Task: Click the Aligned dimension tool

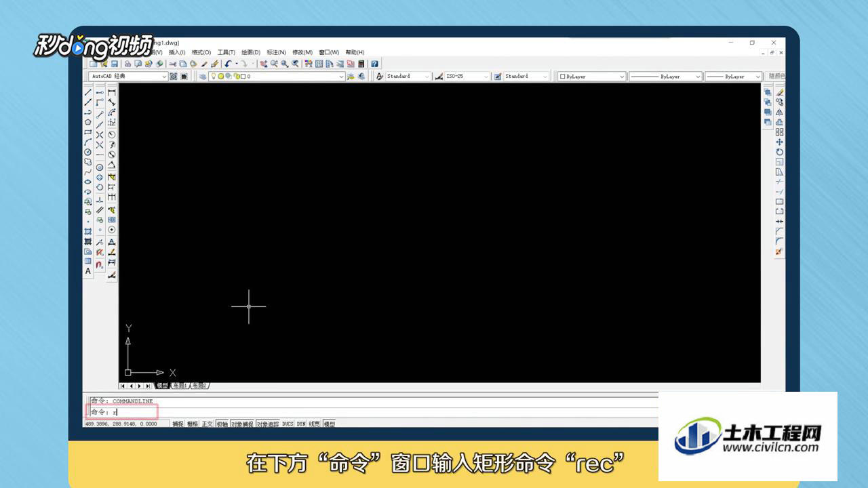Action: (112, 102)
